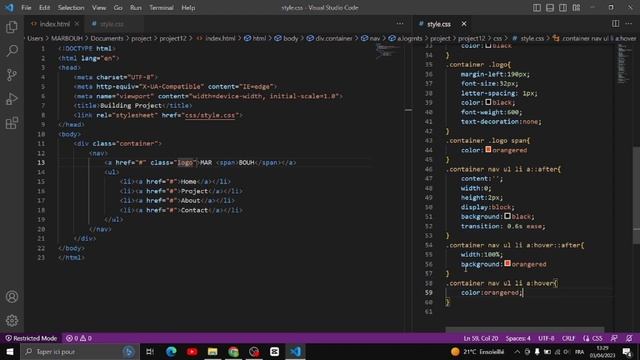
Task: Close the style.css tab in right group
Action: (464, 24)
